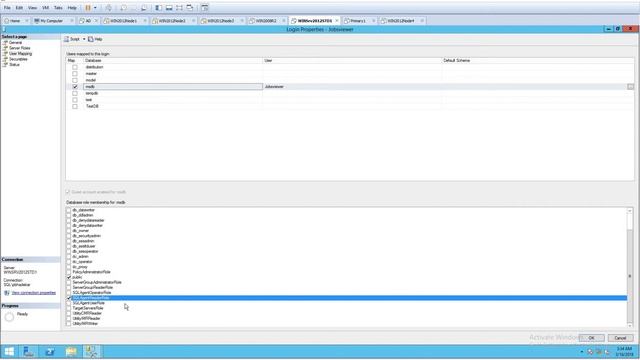
Task: Uncheck the highlighted SQLAgentReaderRole checkbox
Action: pos(69,298)
